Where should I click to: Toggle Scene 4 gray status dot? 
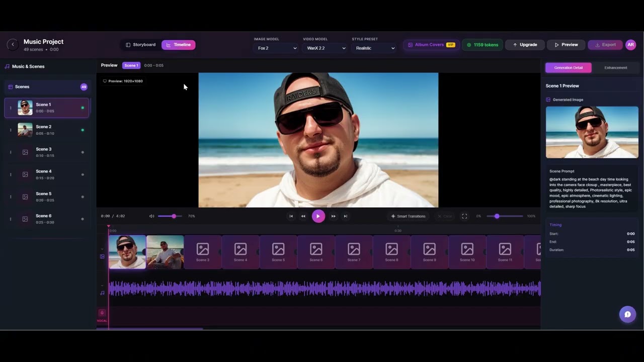pyautogui.click(x=83, y=174)
